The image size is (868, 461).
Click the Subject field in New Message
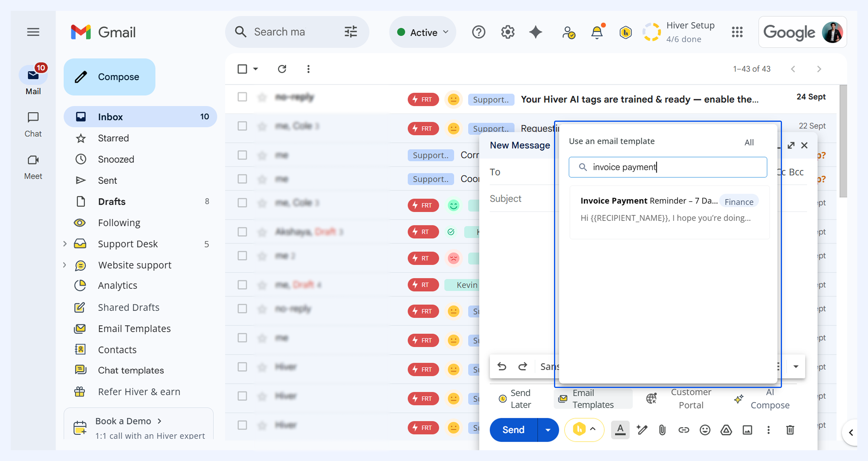coord(521,199)
